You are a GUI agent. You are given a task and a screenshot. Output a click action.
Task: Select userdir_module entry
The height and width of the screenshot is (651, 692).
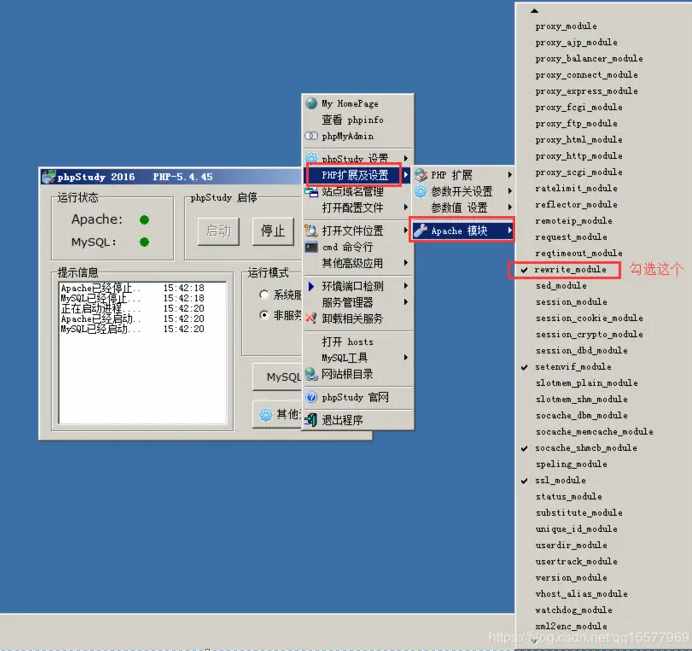click(572, 545)
